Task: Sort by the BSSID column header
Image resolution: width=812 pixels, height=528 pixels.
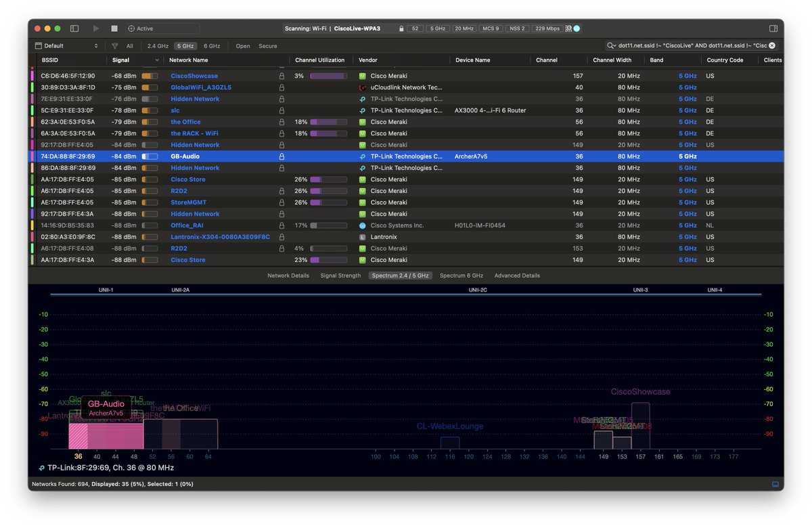Action: [x=49, y=60]
